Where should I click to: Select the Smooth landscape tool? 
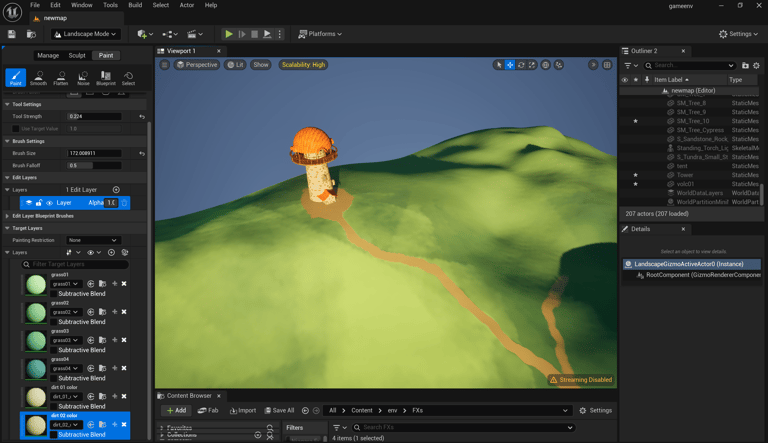(38, 77)
